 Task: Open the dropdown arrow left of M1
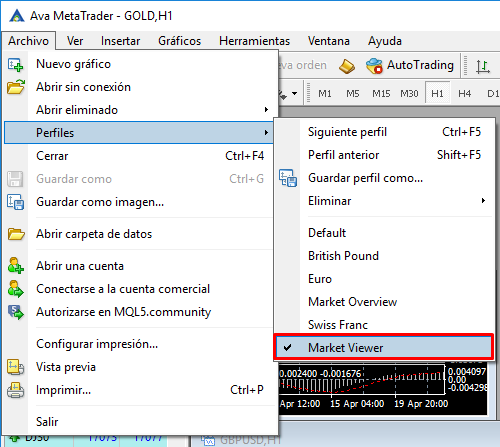tap(295, 94)
